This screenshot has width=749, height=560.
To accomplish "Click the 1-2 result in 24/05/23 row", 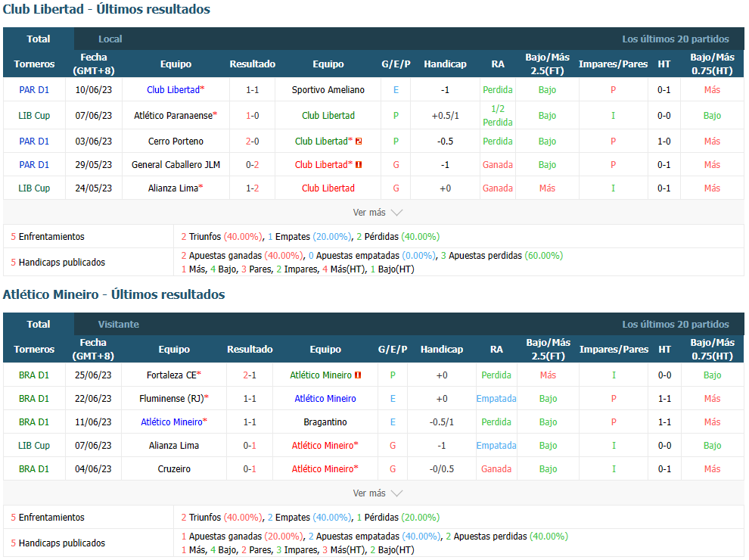I will click(x=252, y=188).
